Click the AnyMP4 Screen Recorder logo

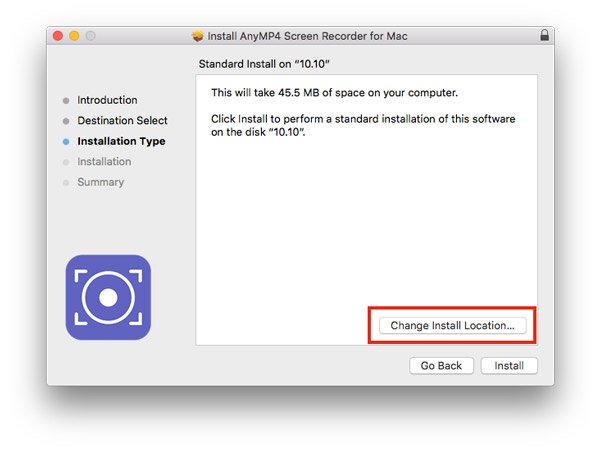pyautogui.click(x=108, y=297)
